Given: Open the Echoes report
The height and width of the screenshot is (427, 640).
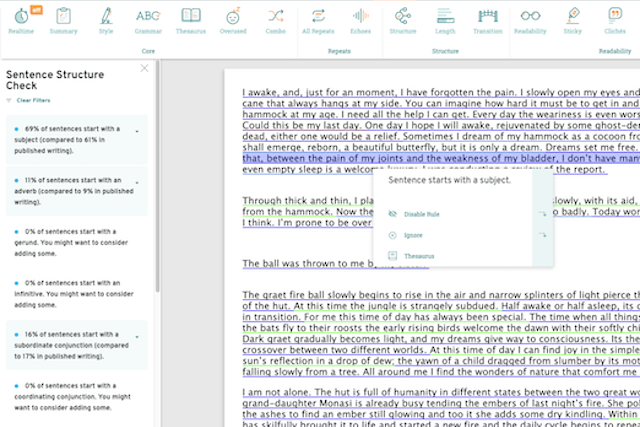Looking at the screenshot, I should pyautogui.click(x=360, y=20).
